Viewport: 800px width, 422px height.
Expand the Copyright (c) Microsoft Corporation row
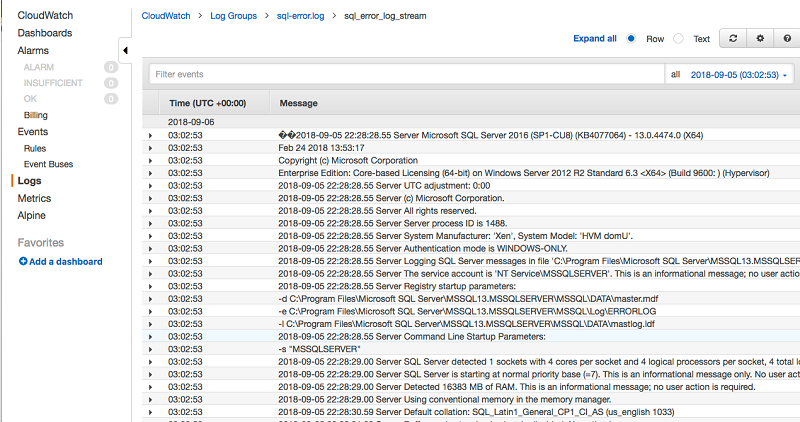pos(150,160)
